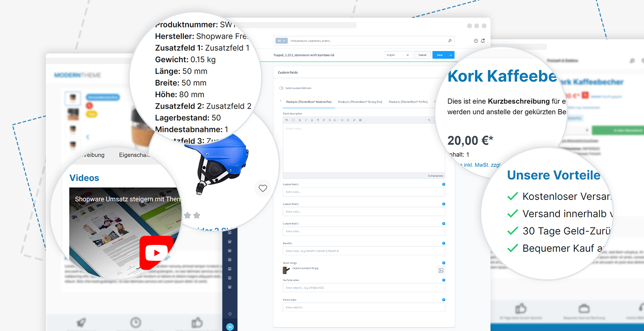Play the YouTube video in the Videos section

coord(157,253)
